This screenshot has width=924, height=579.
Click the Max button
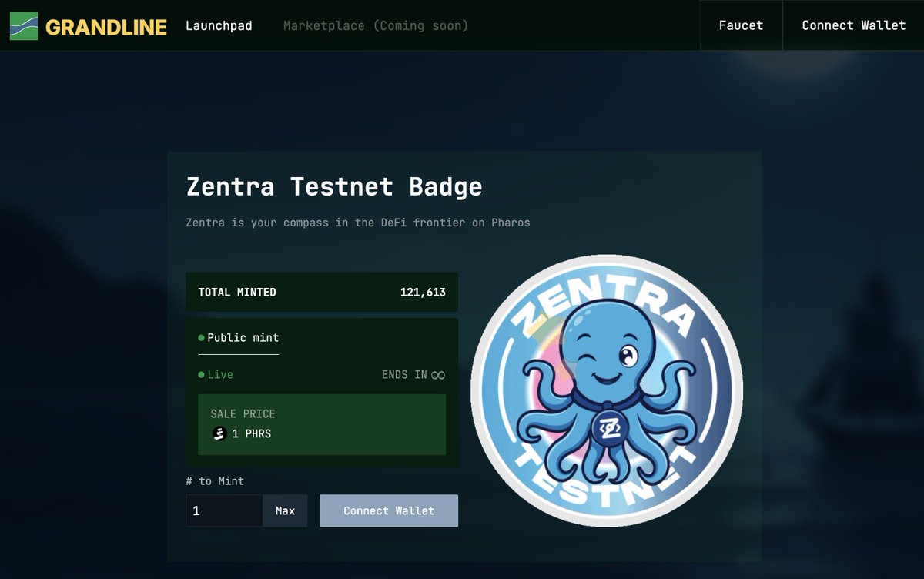point(285,510)
